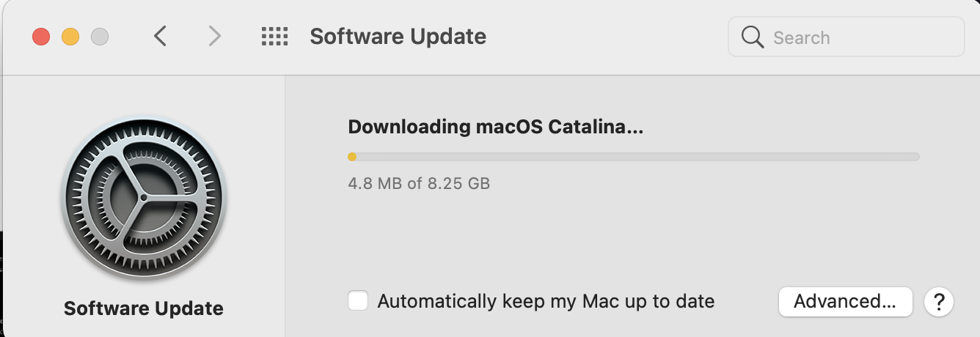Click the "Automatically keep my Mac up to date" label
The image size is (980, 337).
coord(546,301)
